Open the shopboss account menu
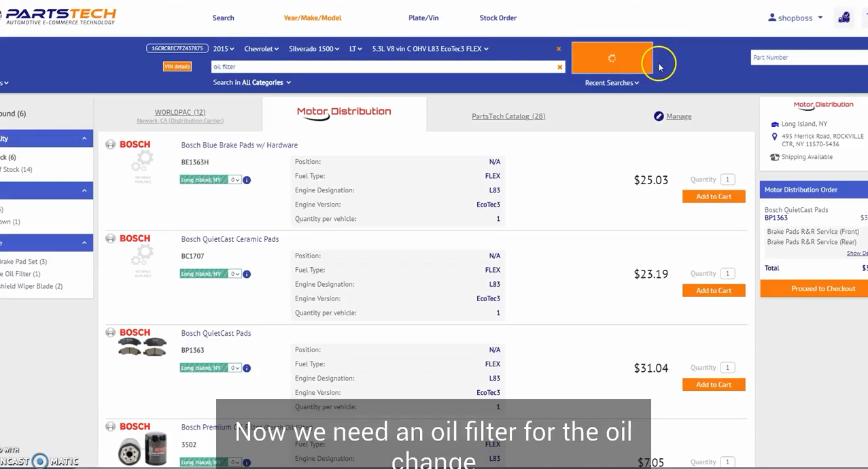The image size is (868, 469). point(795,18)
